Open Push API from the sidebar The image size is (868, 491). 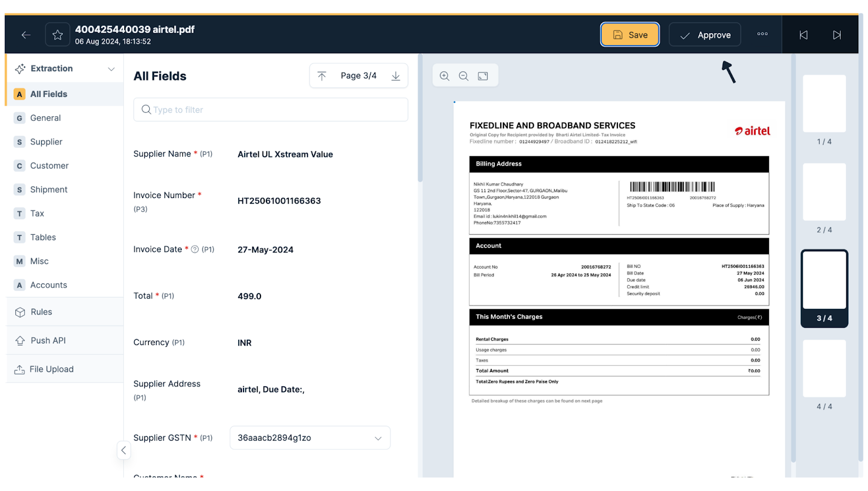pos(65,340)
